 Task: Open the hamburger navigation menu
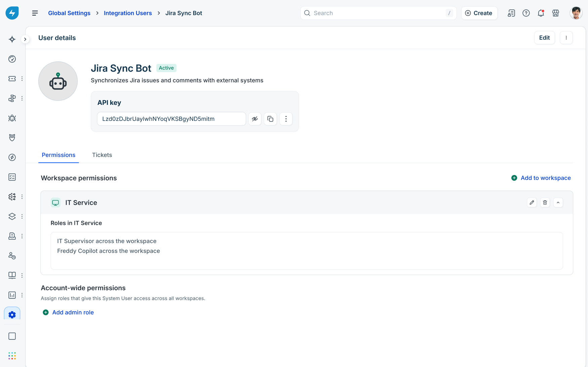point(35,13)
